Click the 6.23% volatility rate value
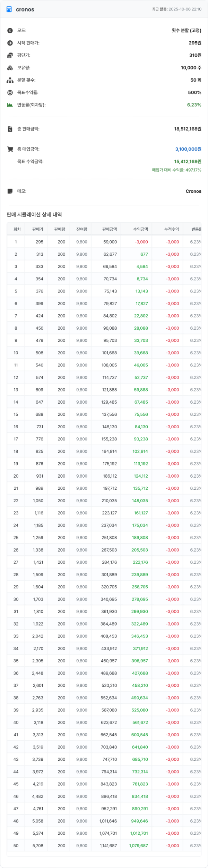The height and width of the screenshot is (868, 208). click(194, 105)
